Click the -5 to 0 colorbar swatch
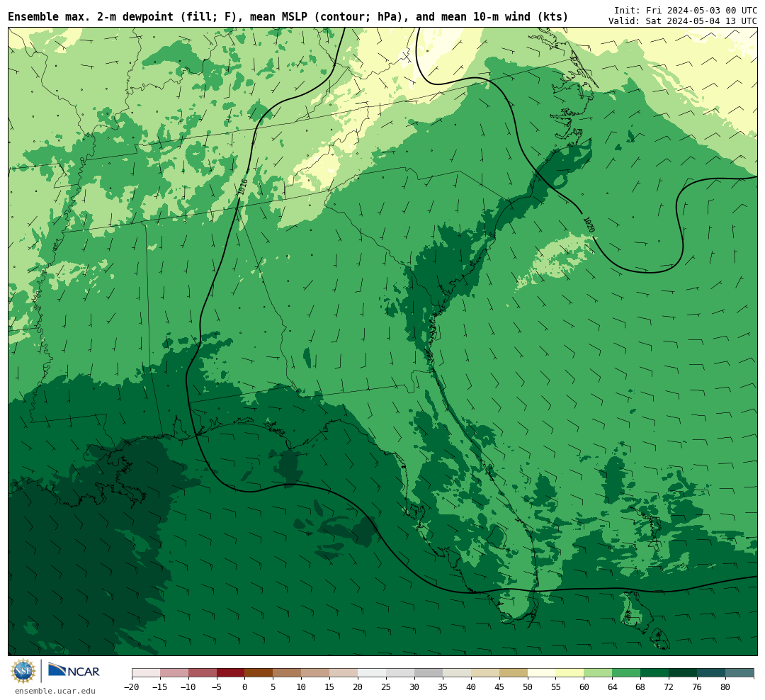Image resolution: width=765 pixels, height=700 pixels. (231, 673)
